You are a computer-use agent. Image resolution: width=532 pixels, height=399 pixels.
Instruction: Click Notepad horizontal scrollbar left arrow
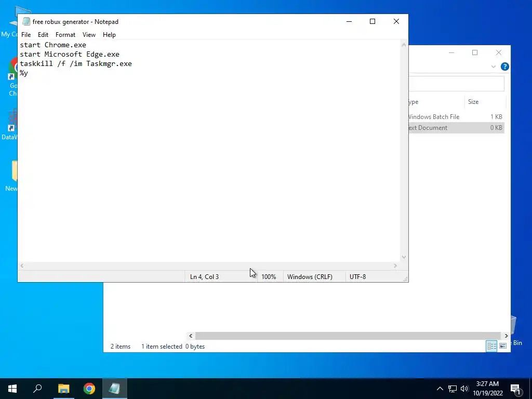tap(22, 265)
